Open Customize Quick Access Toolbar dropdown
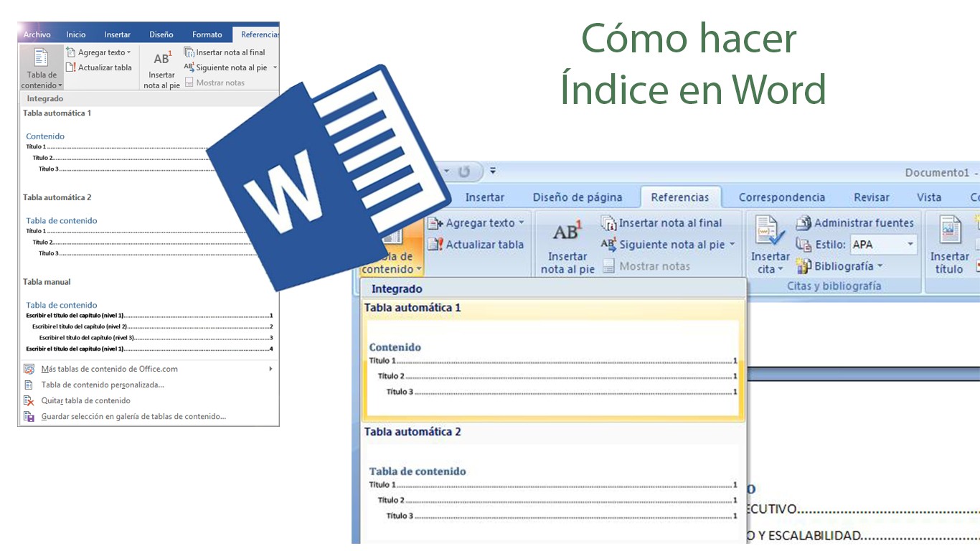 pos(493,172)
